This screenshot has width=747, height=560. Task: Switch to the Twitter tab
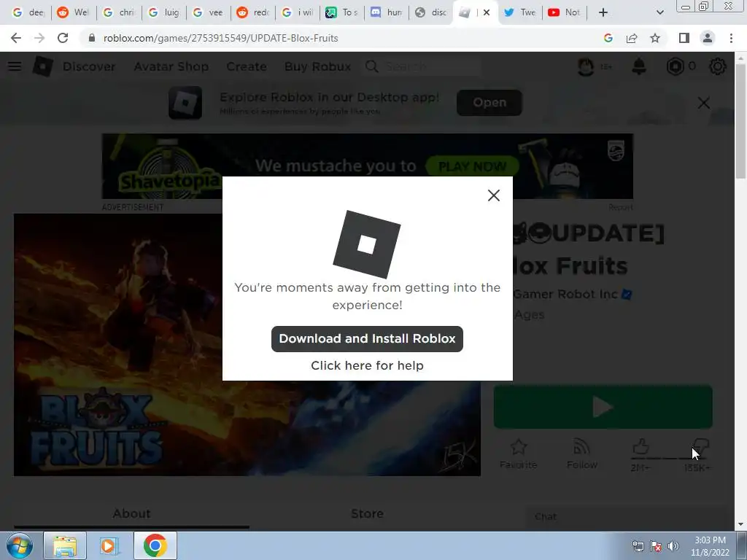tap(520, 12)
